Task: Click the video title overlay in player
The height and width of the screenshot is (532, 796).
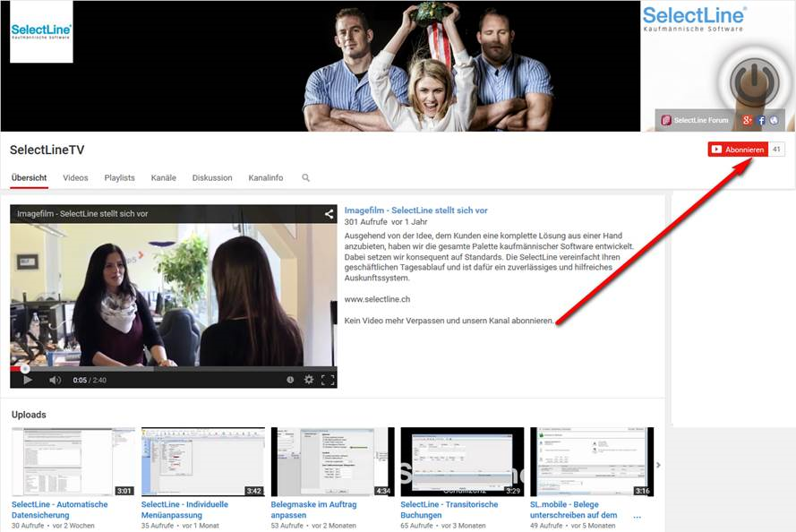Action: click(x=82, y=214)
